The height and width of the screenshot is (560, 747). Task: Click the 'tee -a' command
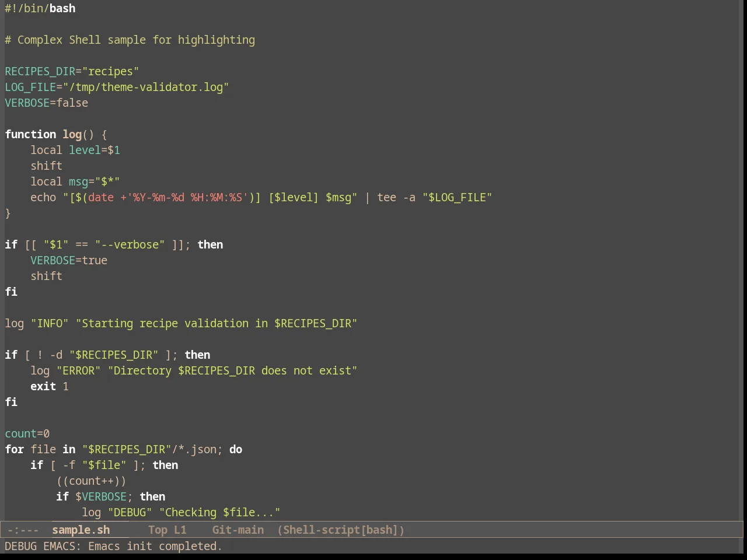(396, 197)
